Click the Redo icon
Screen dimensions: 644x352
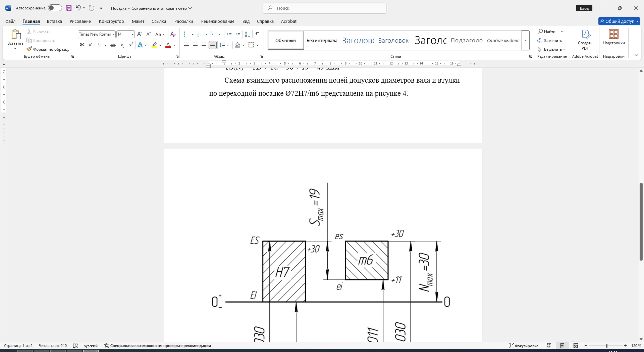(92, 8)
